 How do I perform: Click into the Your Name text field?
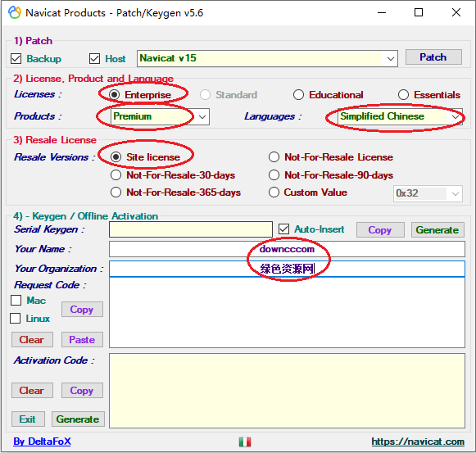pos(287,249)
